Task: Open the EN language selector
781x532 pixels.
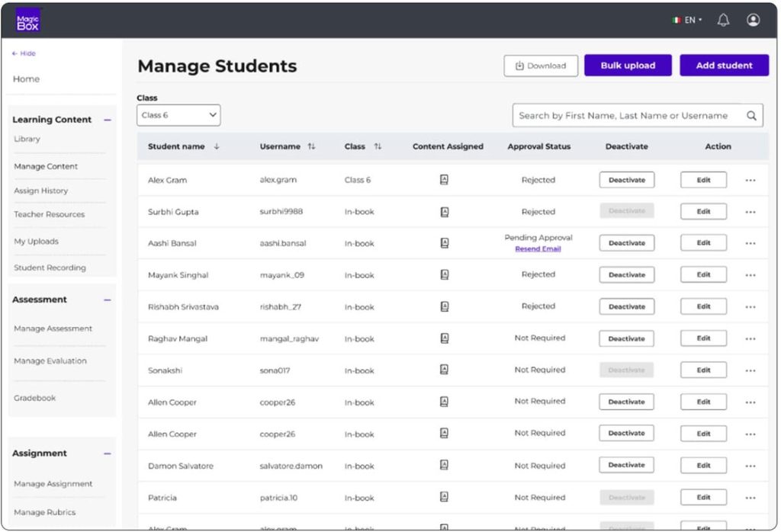Action: point(688,21)
